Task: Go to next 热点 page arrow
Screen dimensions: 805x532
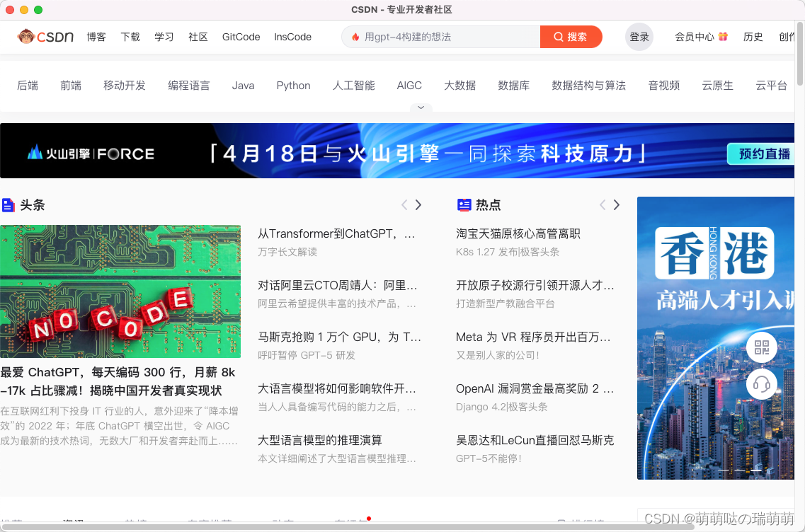Action: coord(617,205)
